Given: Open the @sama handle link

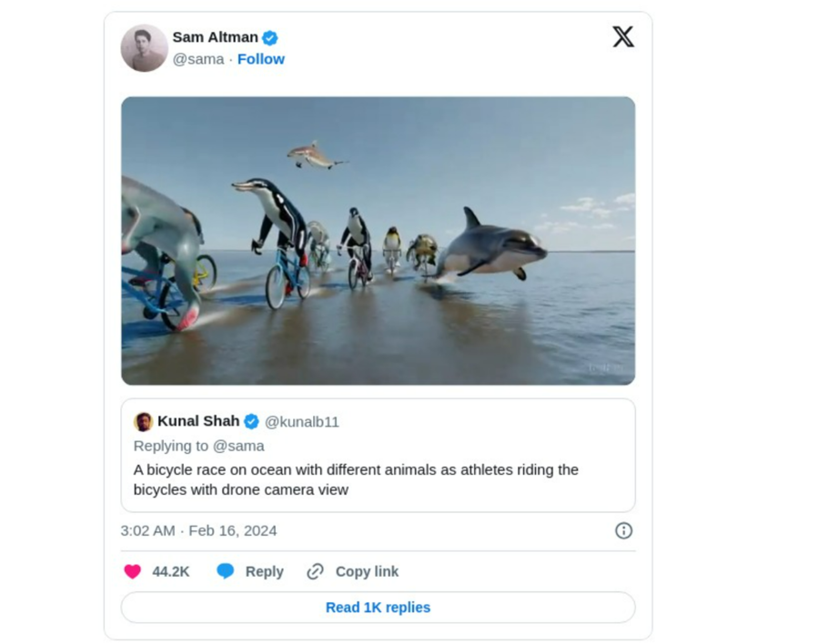Looking at the screenshot, I should (x=198, y=59).
